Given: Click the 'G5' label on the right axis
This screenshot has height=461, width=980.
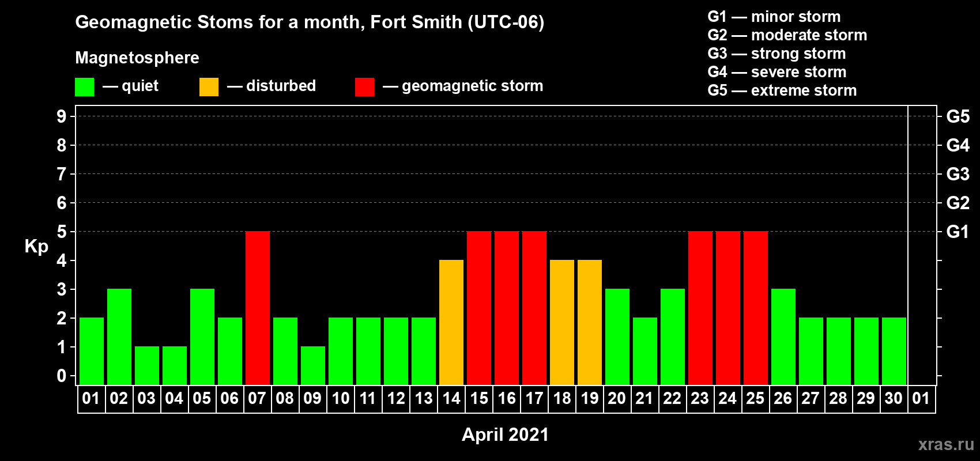Looking at the screenshot, I should coord(958,116).
